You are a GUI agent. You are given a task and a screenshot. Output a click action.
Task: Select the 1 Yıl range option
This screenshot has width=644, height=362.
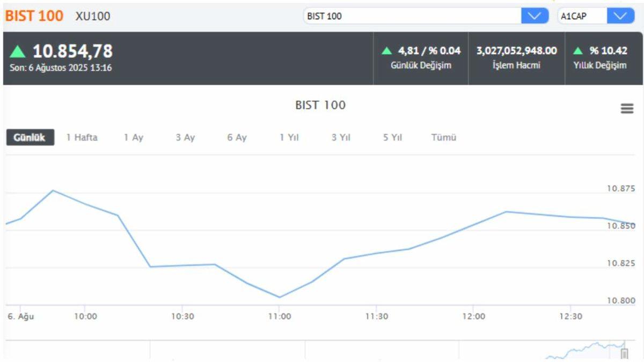click(x=289, y=137)
